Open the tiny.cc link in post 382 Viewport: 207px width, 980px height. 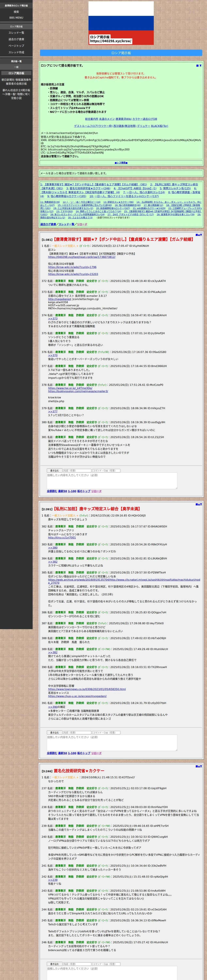pos(62,538)
